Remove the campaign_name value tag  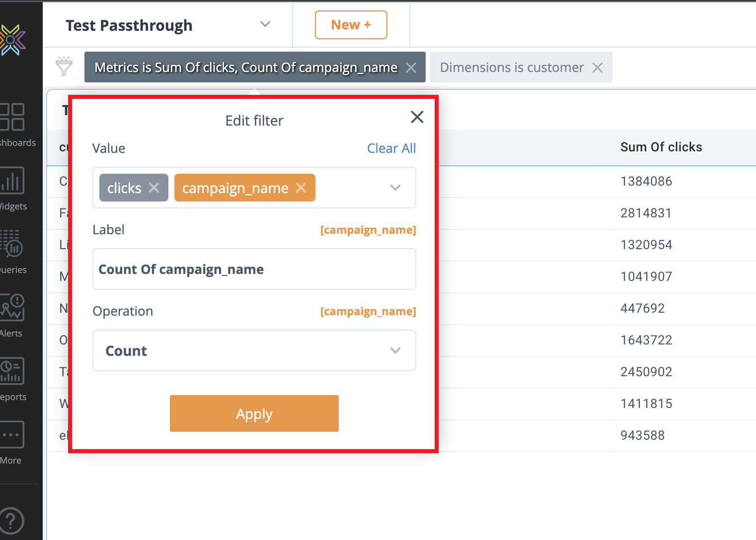(301, 188)
